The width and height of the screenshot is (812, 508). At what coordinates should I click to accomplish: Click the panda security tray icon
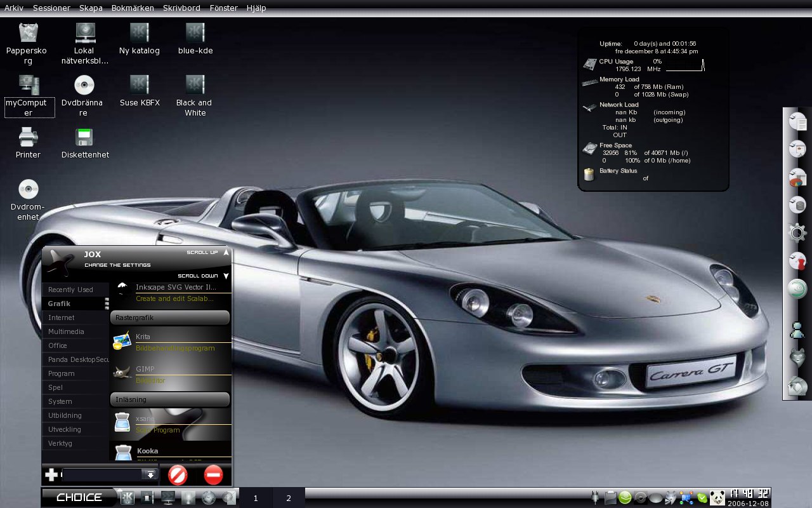pos(717,498)
